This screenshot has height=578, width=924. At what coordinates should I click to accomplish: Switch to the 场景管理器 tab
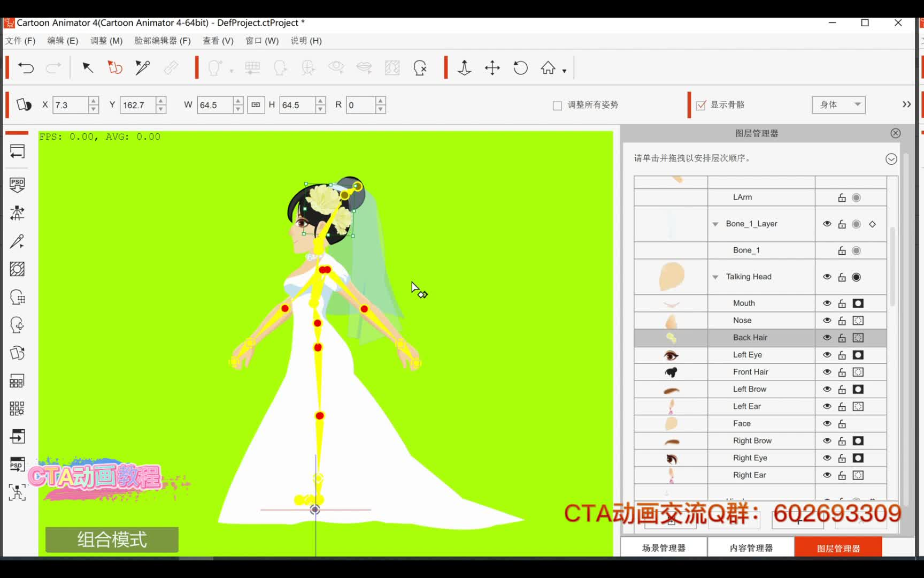664,546
